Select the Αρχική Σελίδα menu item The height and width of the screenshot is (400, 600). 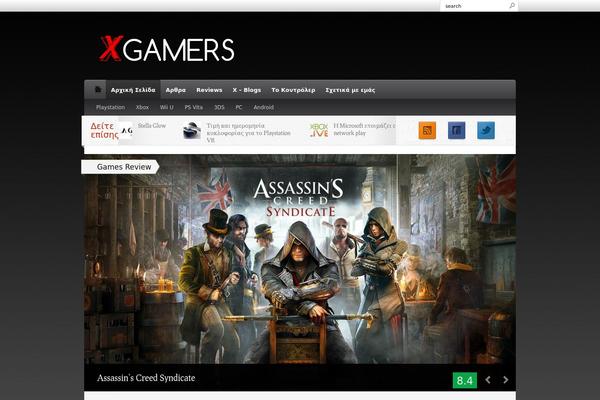(133, 90)
